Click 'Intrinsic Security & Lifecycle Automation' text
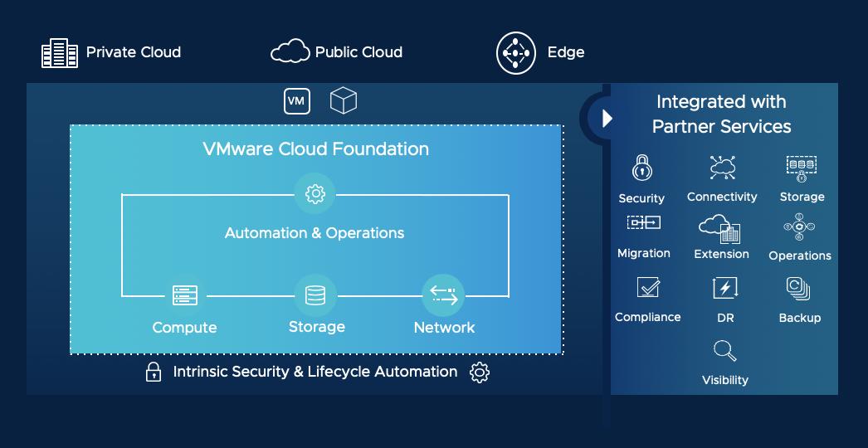Image resolution: width=868 pixels, height=448 pixels. pyautogui.click(x=315, y=372)
